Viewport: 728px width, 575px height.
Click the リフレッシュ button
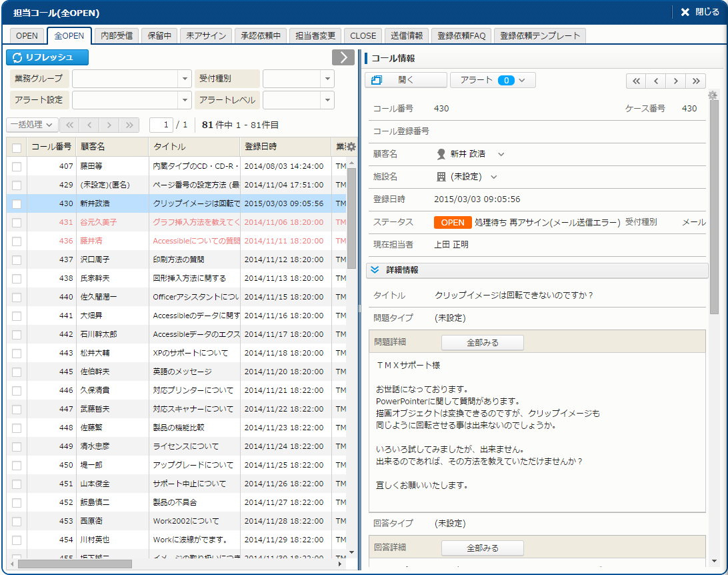[47, 57]
